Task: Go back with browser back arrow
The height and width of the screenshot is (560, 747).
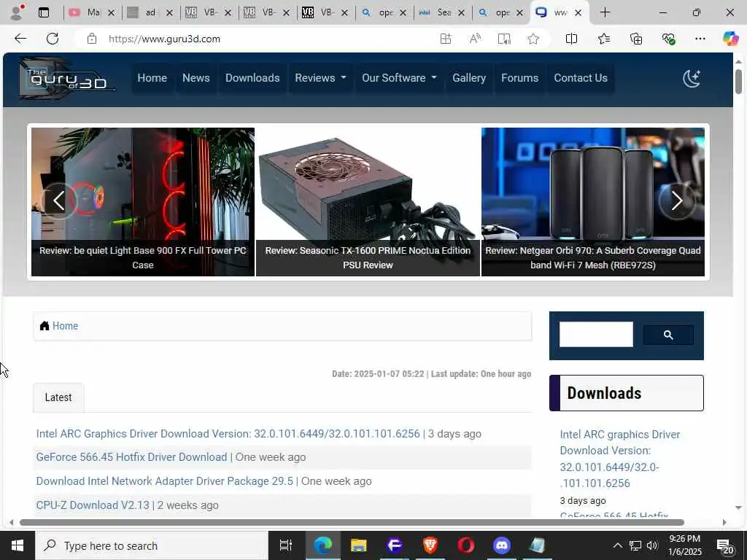Action: [x=20, y=39]
